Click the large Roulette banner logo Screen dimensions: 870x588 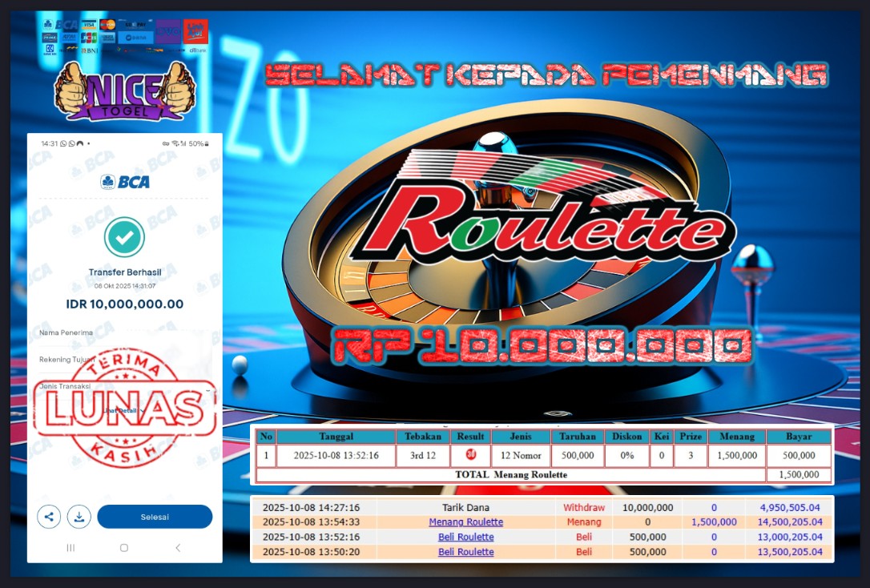coord(545,223)
